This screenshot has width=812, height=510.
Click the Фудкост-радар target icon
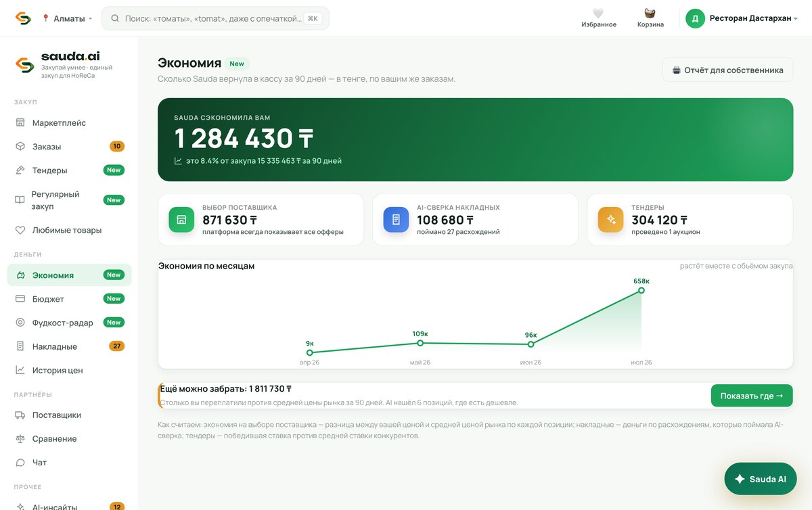(20, 323)
